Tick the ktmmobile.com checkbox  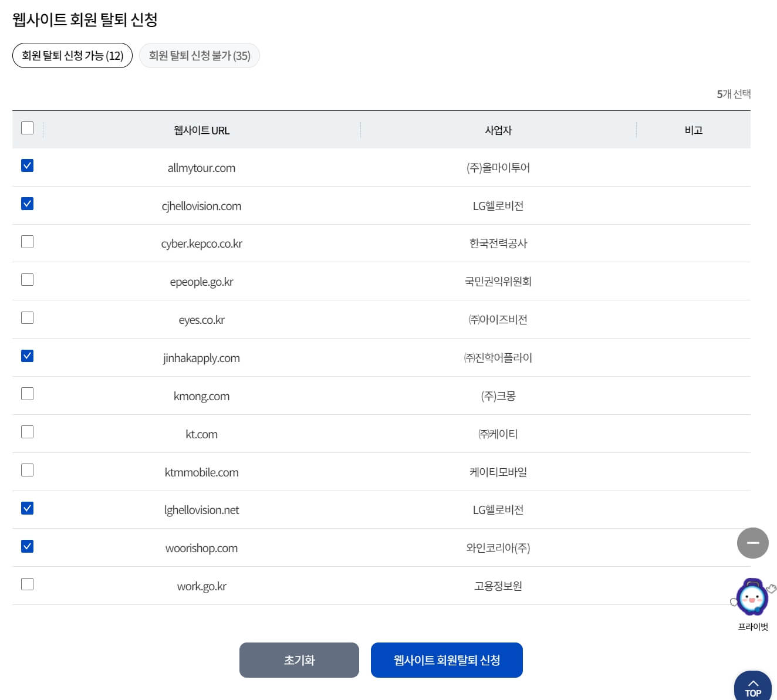(x=27, y=469)
